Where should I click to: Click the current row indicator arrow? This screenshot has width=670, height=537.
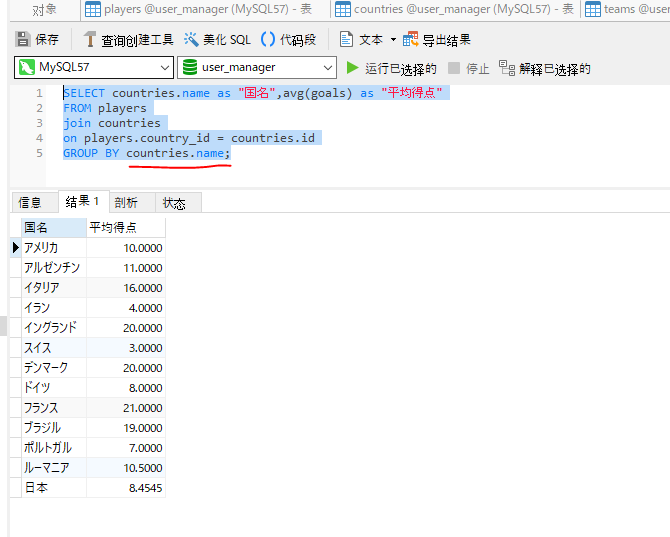pos(16,248)
